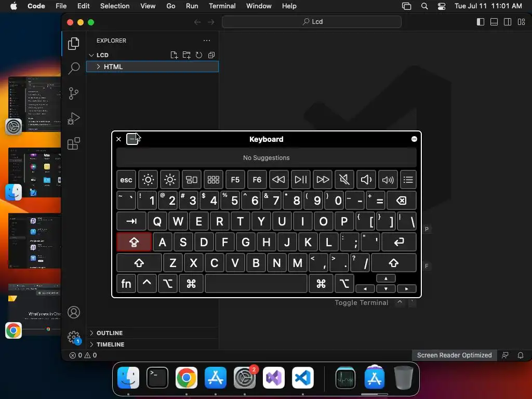This screenshot has height=399, width=532.
Task: Tap the esc key on keyboard
Action: [126, 179]
